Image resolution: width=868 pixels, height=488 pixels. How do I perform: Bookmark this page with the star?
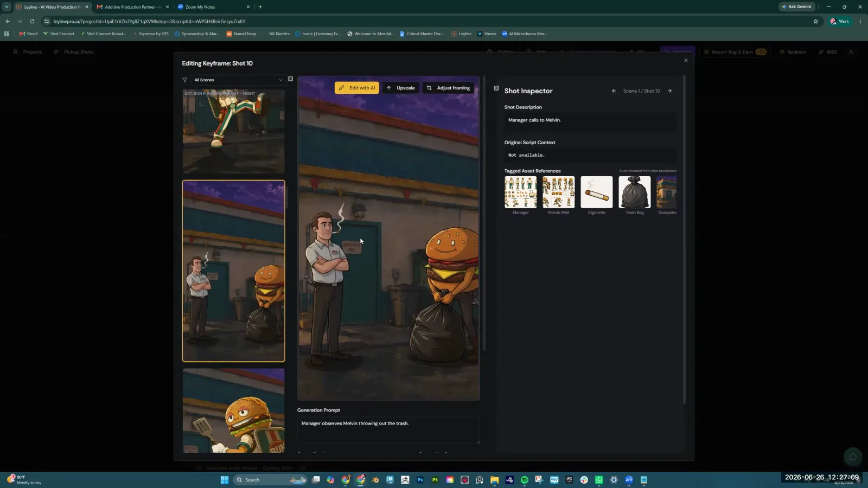pos(815,21)
